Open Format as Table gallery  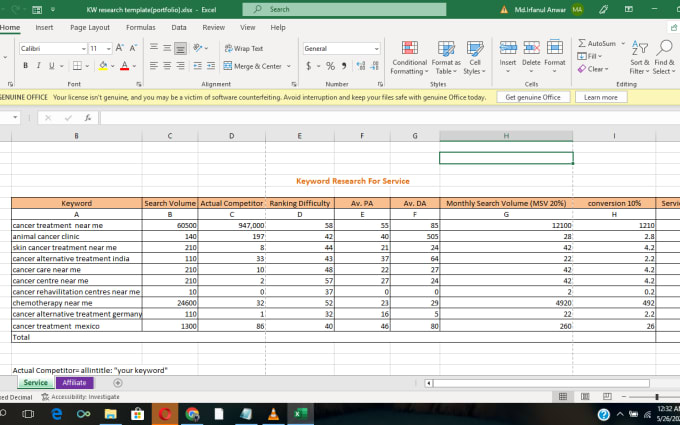pos(446,58)
